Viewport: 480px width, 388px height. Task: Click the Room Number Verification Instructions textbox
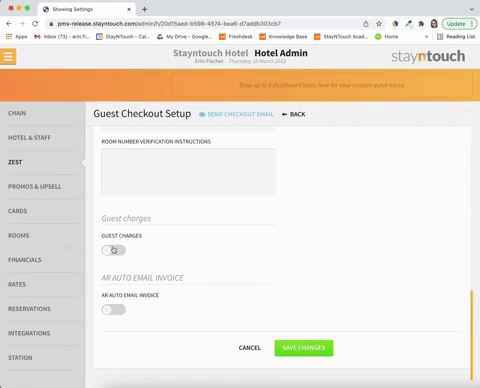[x=189, y=172]
